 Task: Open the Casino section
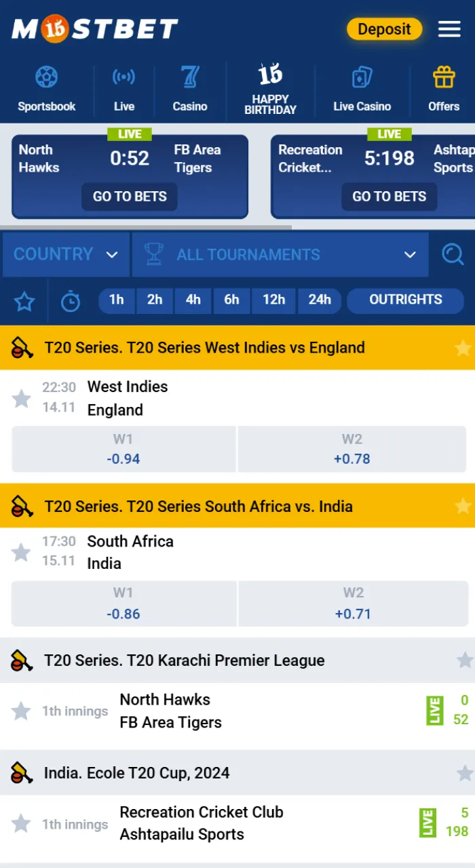point(190,87)
